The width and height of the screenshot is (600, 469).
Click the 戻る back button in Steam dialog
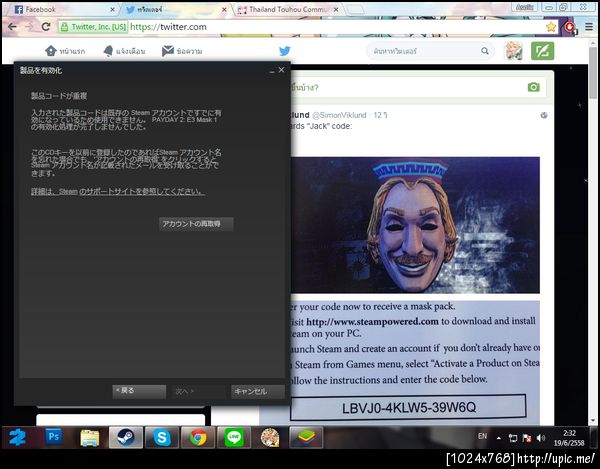pos(139,391)
